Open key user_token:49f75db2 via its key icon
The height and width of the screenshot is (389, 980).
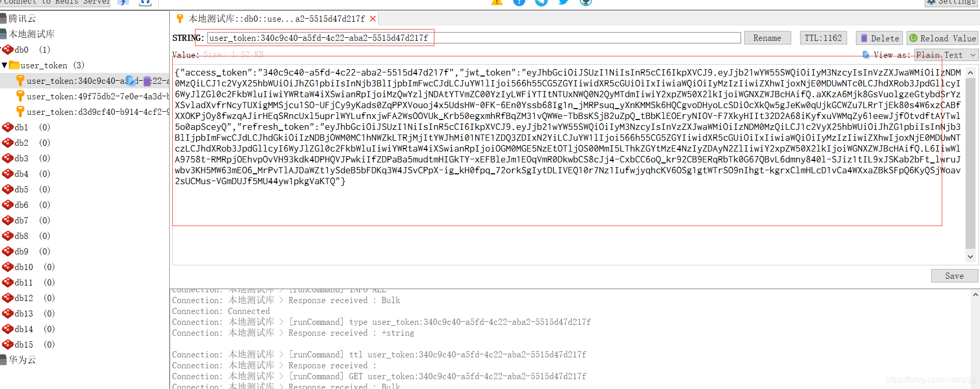[x=21, y=96]
